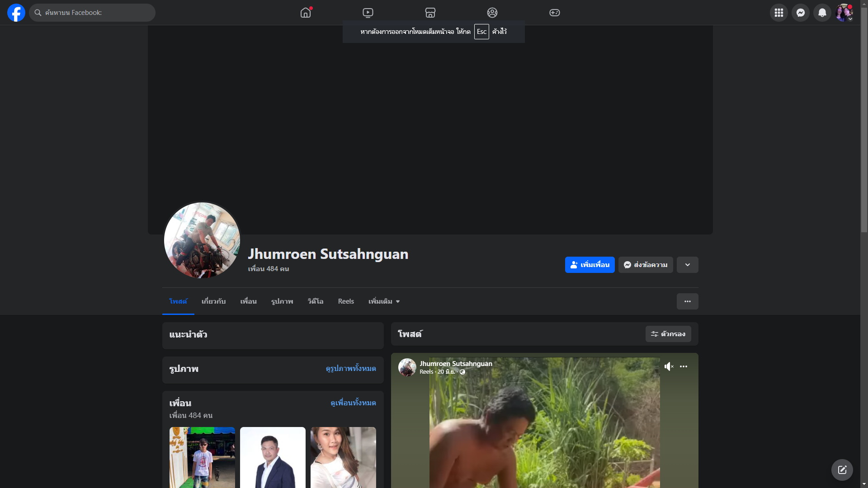Open Messenger from the top bar
Viewport: 868px width, 488px height.
click(801, 13)
